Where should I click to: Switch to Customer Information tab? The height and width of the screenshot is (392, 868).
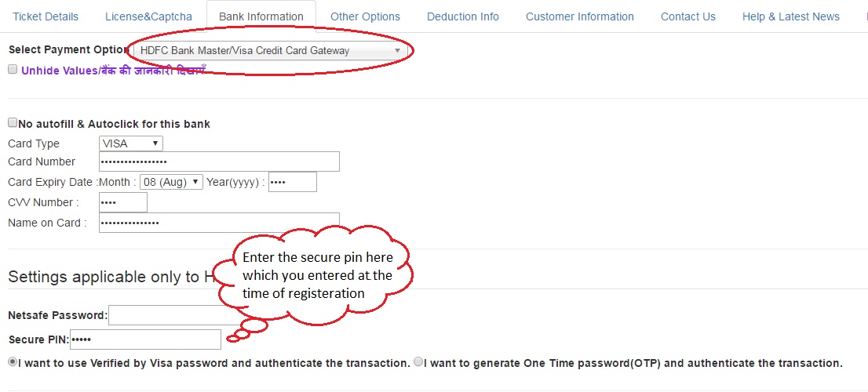(x=580, y=16)
